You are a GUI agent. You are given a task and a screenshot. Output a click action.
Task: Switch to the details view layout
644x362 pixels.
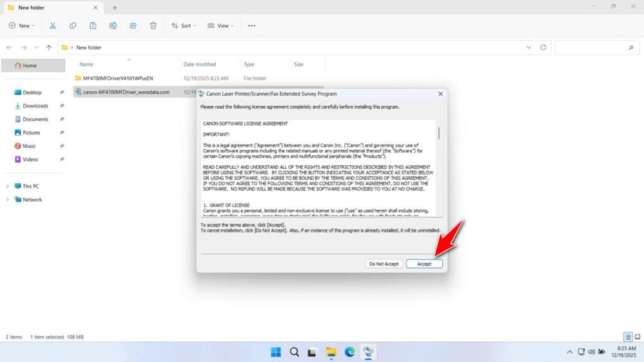pos(628,337)
